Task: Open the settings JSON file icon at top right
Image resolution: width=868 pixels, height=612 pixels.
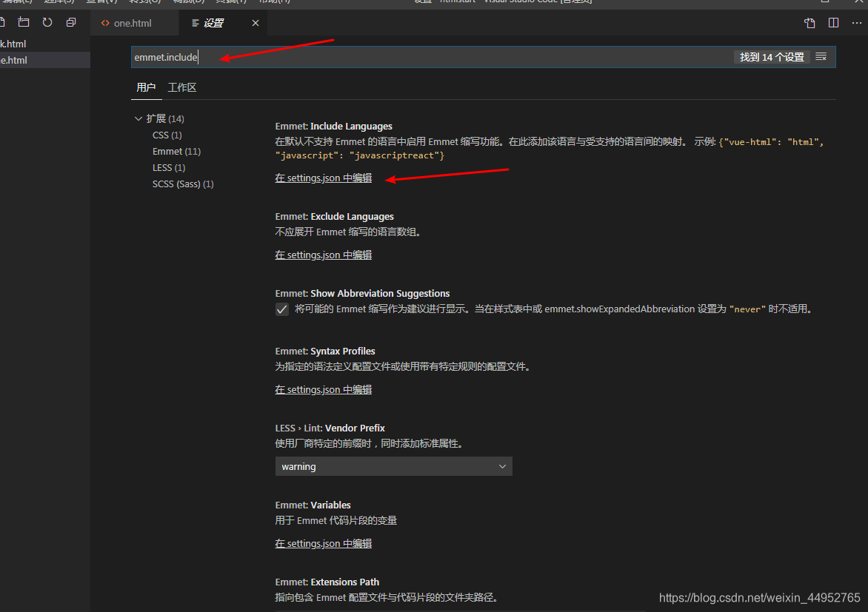Action: [809, 23]
